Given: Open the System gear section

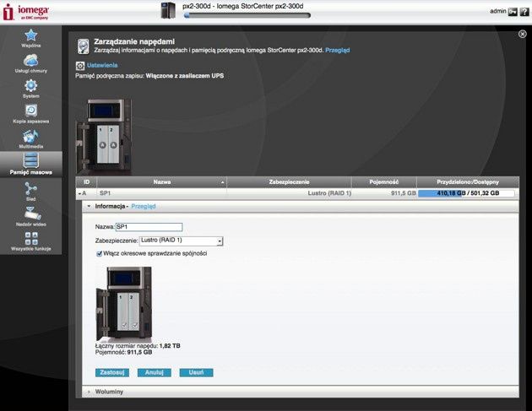Looking at the screenshot, I should coord(31,89).
